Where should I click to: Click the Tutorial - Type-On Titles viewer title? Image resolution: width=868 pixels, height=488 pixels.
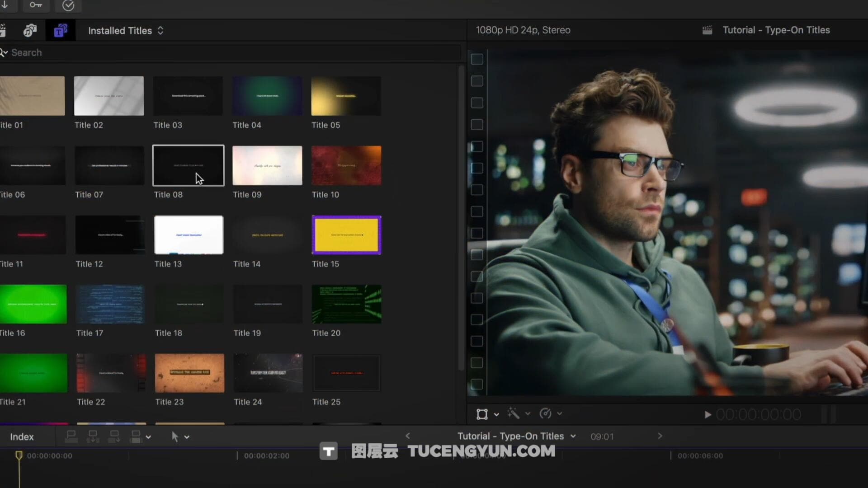(776, 30)
